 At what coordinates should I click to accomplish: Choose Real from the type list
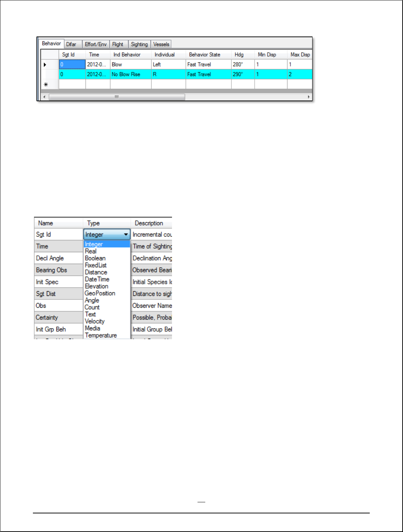107,251
